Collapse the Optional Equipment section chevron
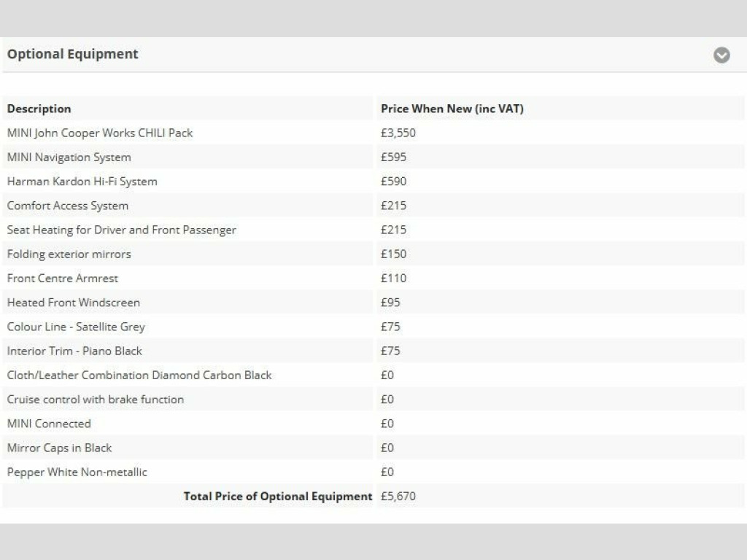Viewport: 747px width, 560px height. coord(721,55)
